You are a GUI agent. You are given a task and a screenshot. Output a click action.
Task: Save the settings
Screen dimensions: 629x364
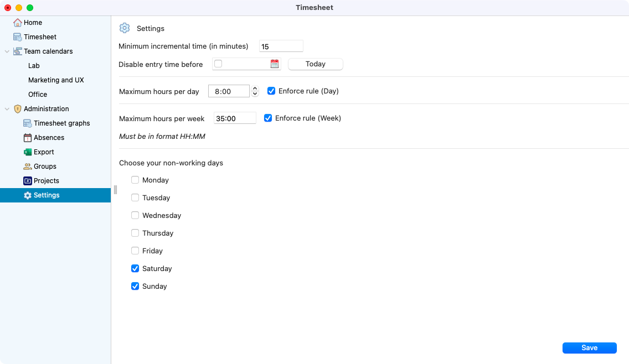click(x=589, y=348)
